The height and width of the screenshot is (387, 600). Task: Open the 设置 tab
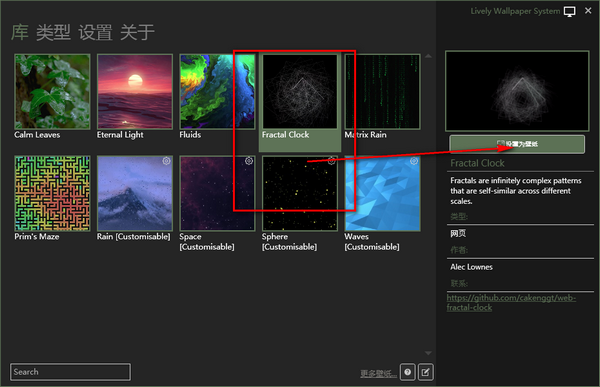pos(95,32)
